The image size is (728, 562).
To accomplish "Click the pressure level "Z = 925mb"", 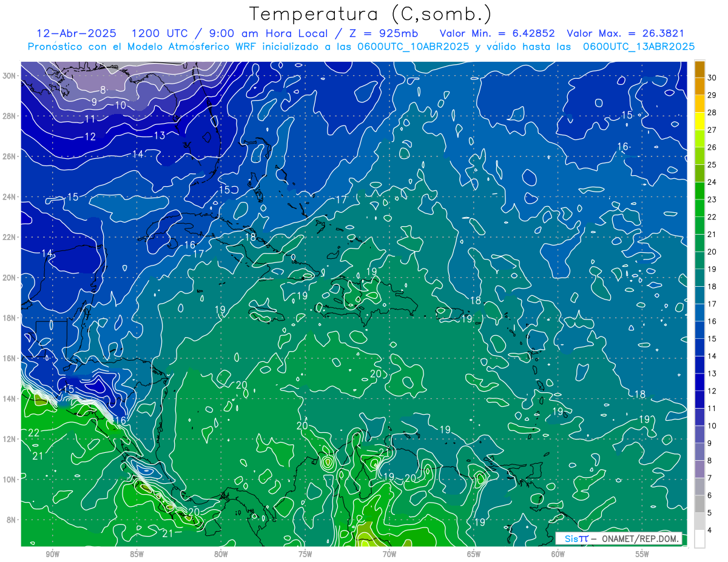I will coord(383,33).
